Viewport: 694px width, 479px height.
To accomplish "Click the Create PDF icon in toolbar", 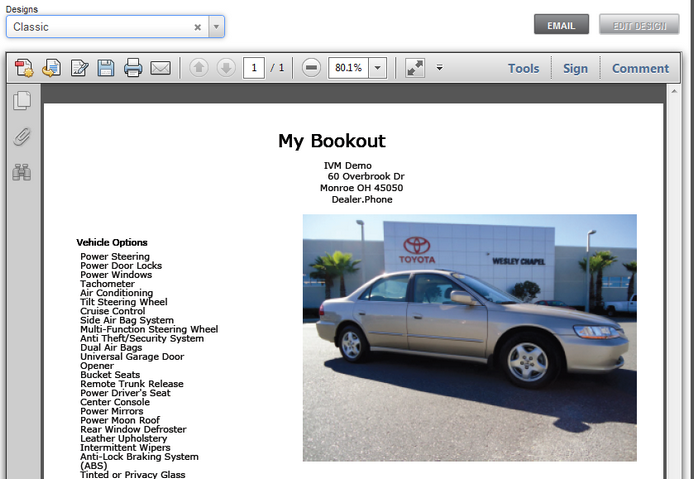I will coord(24,68).
